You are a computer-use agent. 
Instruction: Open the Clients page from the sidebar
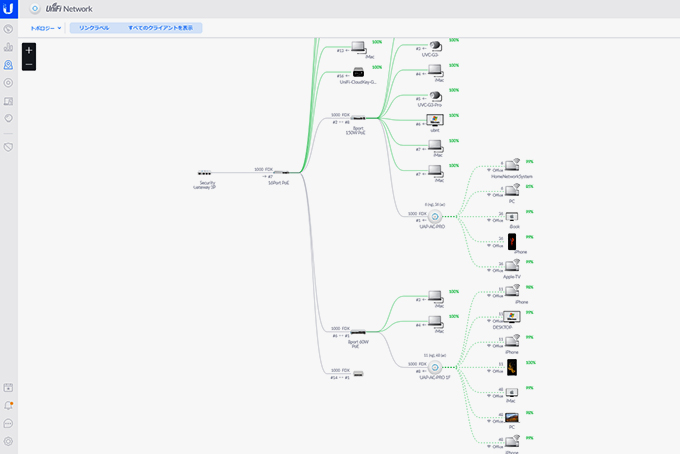coord(8,101)
